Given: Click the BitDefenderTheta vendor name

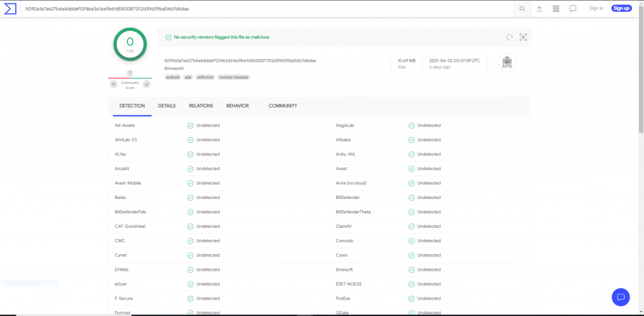Looking at the screenshot, I should click(x=353, y=212).
